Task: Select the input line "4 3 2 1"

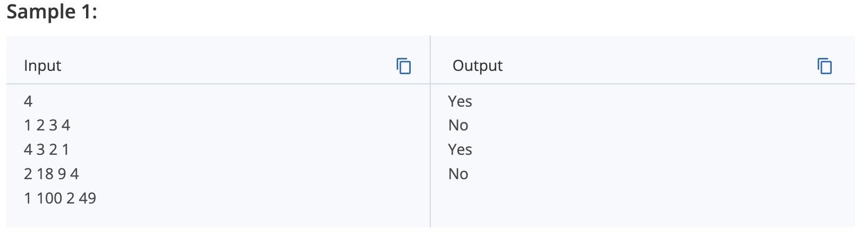Action: point(47,150)
